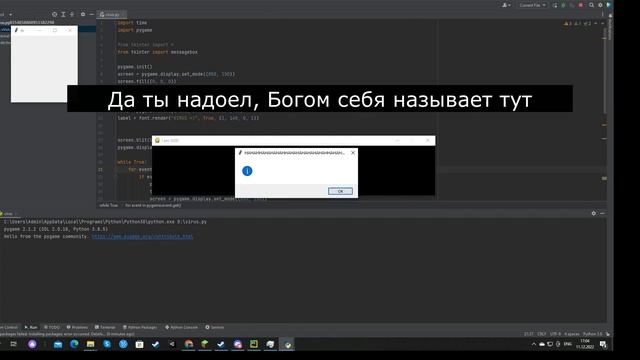Open Chrome from the taskbar
This screenshot has width=640, height=360.
point(189,344)
